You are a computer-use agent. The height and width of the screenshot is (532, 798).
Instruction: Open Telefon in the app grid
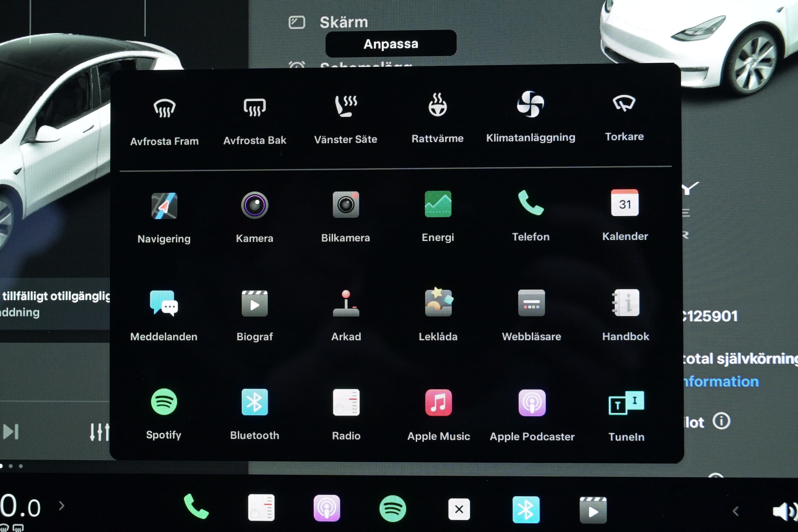531,216
